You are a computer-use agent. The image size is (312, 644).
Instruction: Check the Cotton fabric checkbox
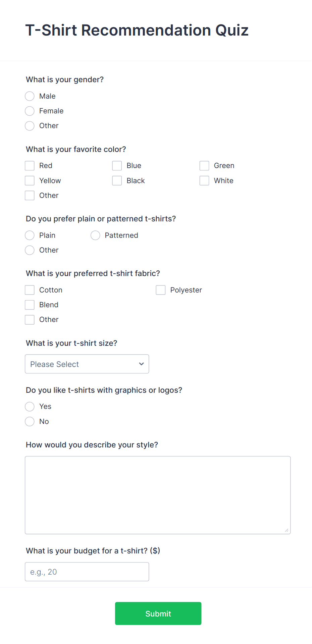click(x=30, y=290)
